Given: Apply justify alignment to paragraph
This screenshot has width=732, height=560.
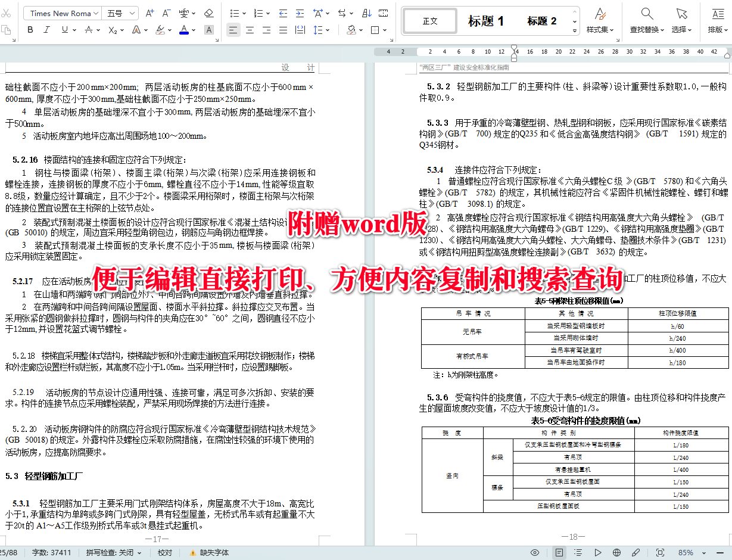Looking at the screenshot, I should [x=284, y=29].
